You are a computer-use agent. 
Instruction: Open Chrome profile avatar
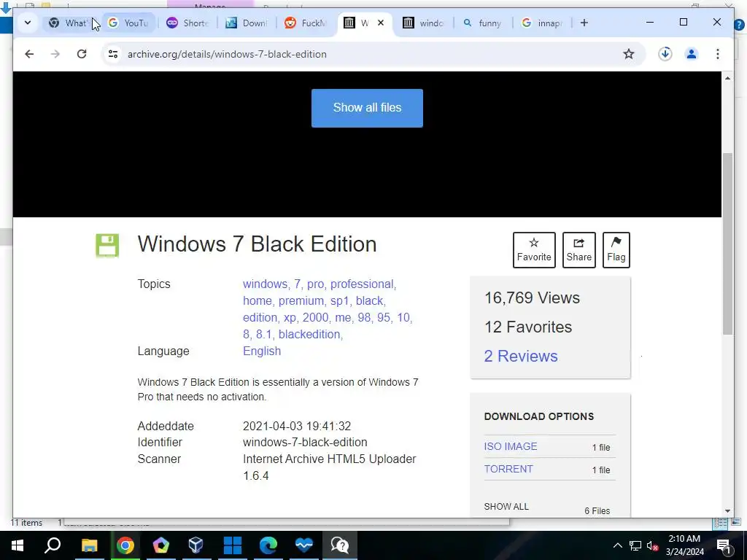[692, 54]
